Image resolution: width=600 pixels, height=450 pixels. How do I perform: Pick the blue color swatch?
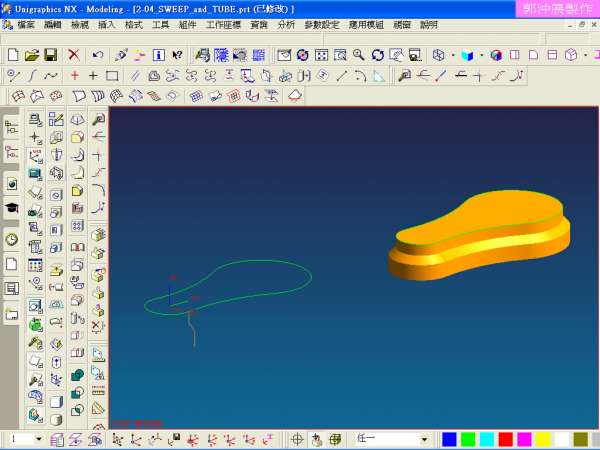click(x=450, y=439)
